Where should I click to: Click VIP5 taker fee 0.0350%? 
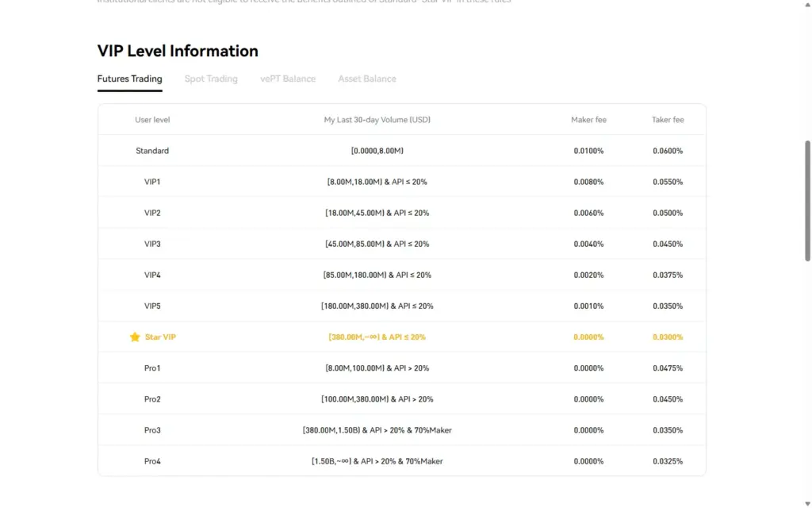point(668,306)
